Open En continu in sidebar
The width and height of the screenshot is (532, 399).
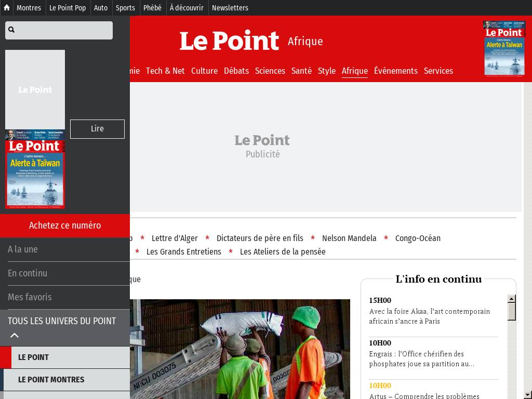[x=28, y=273]
